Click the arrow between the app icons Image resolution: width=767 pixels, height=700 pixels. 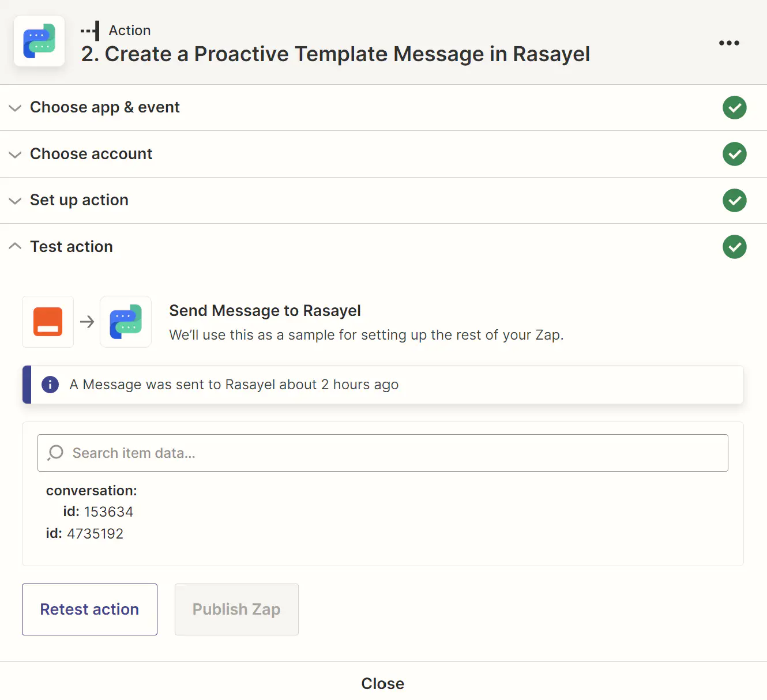(87, 322)
